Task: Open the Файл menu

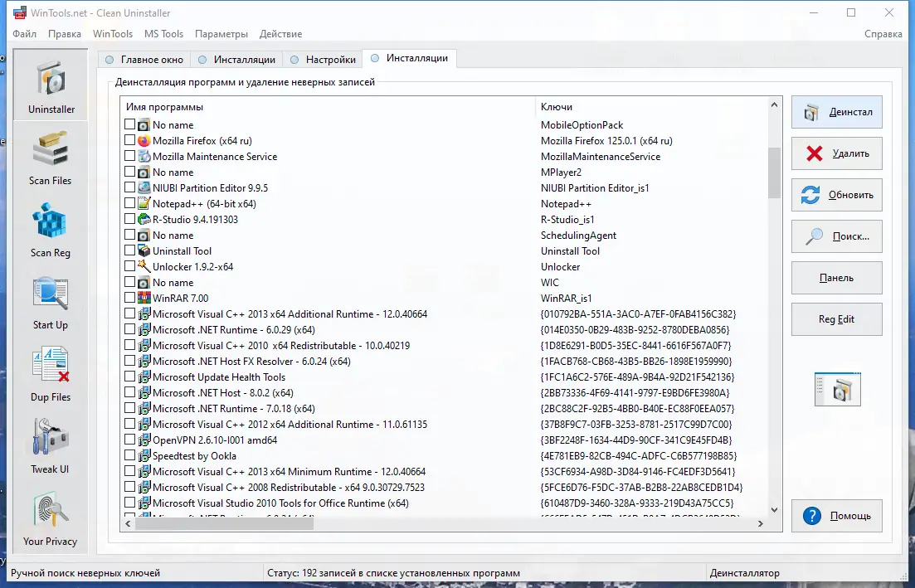Action: (25, 34)
